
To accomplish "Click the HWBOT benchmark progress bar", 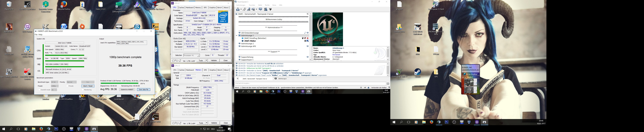I will pos(119,83).
